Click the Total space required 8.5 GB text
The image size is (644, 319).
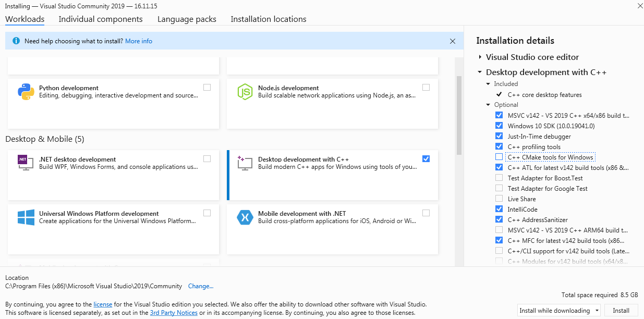click(x=600, y=295)
